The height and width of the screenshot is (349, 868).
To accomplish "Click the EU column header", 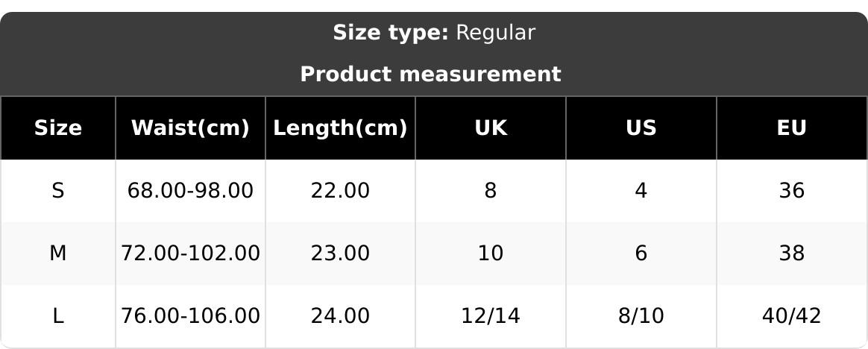I will (791, 128).
